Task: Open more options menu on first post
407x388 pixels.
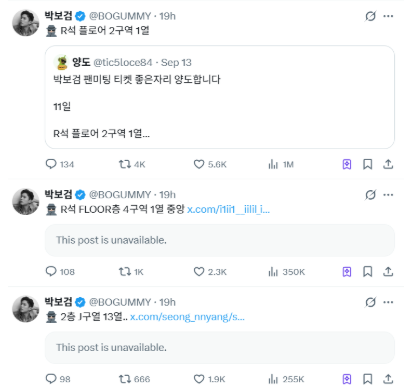Action: (x=388, y=16)
